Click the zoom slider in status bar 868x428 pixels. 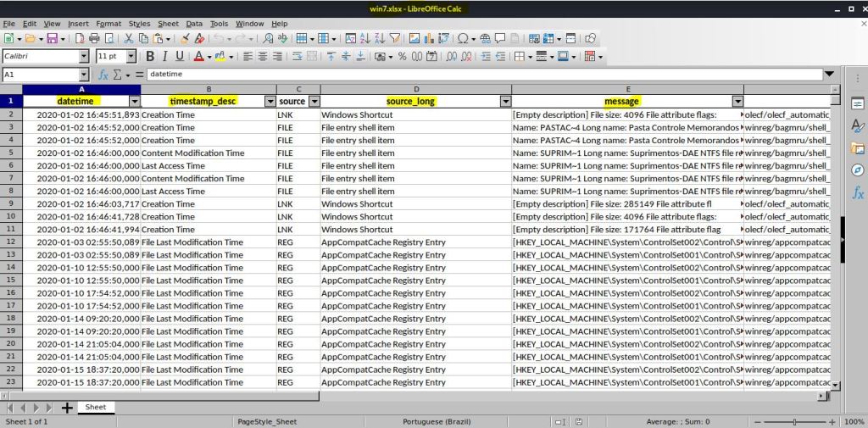(794, 421)
